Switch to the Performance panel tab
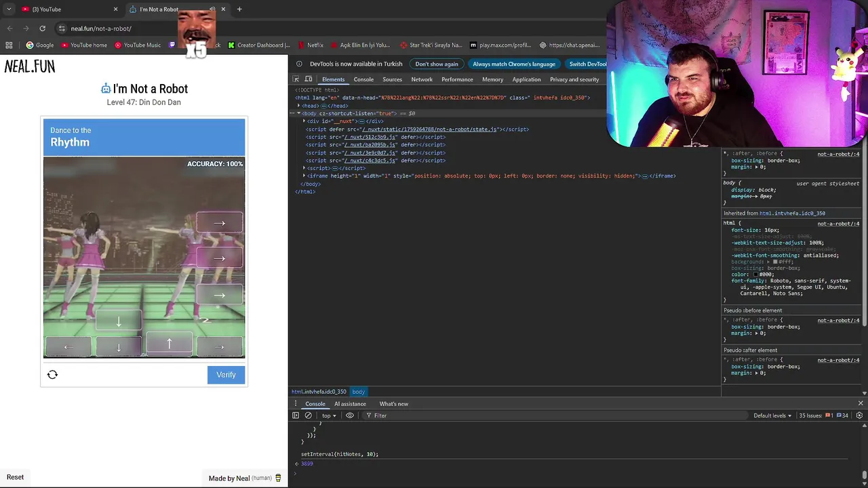This screenshot has width=868, height=488. click(457, 79)
